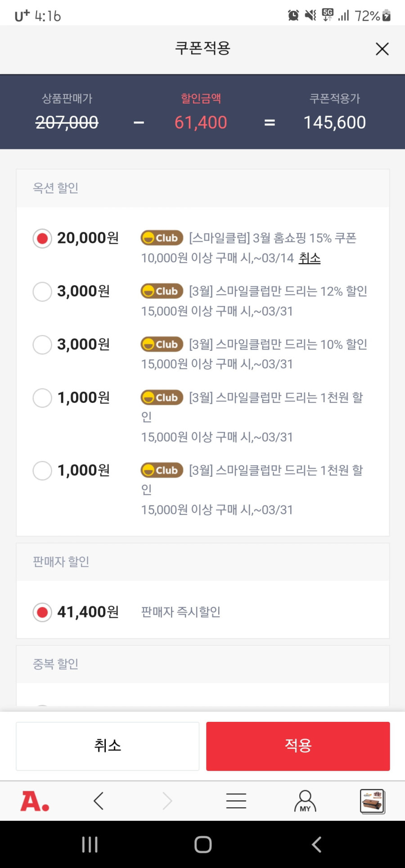
Task: Tap the Android home button
Action: [x=203, y=845]
